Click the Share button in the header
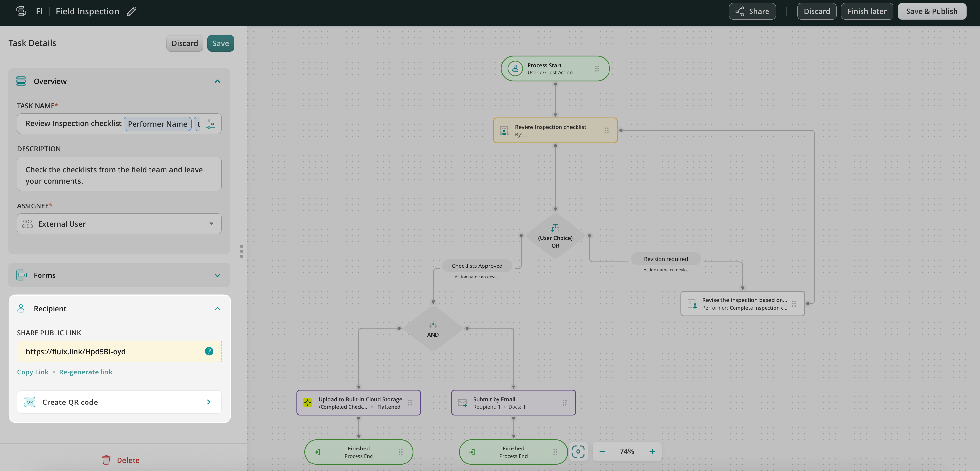This screenshot has height=471, width=980. tap(752, 11)
